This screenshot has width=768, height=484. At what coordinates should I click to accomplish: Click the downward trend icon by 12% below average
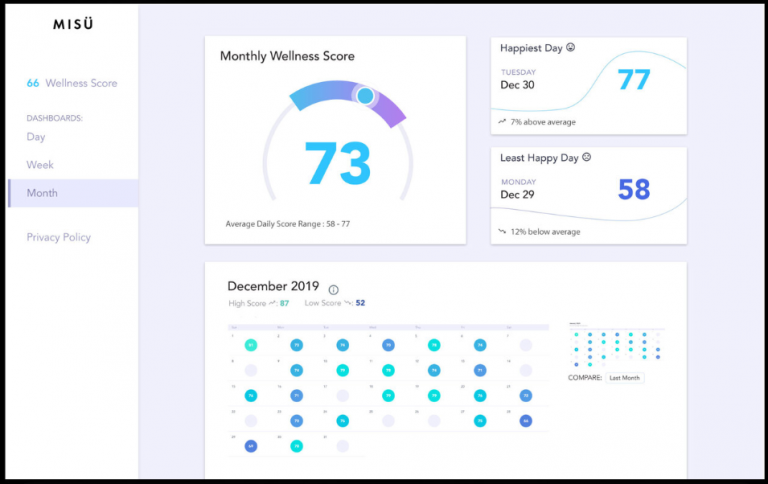[502, 232]
